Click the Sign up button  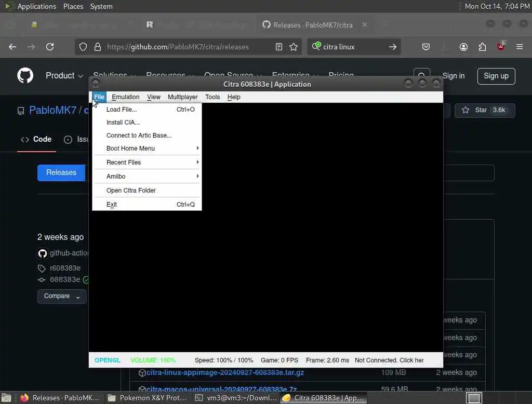(x=496, y=76)
